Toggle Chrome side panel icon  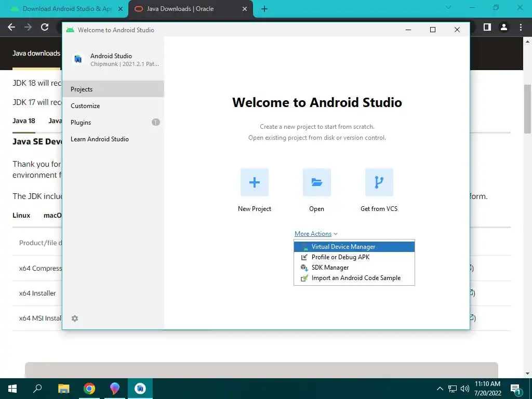(487, 27)
